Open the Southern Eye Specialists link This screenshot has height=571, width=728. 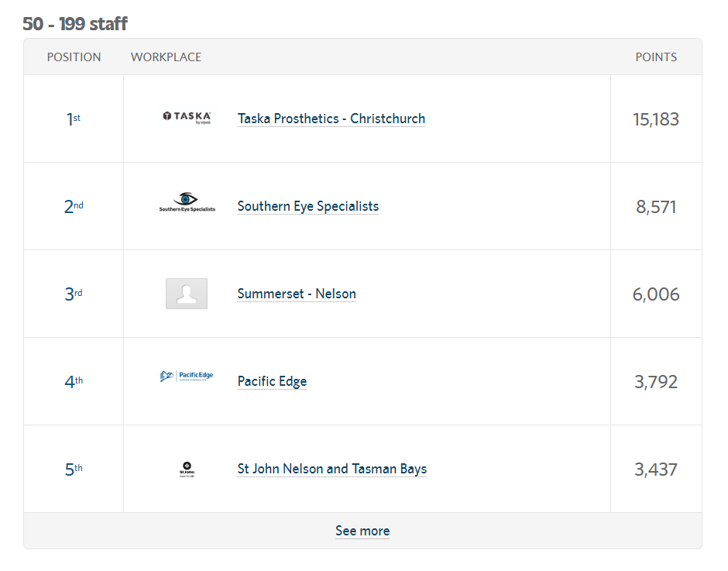pos(307,206)
